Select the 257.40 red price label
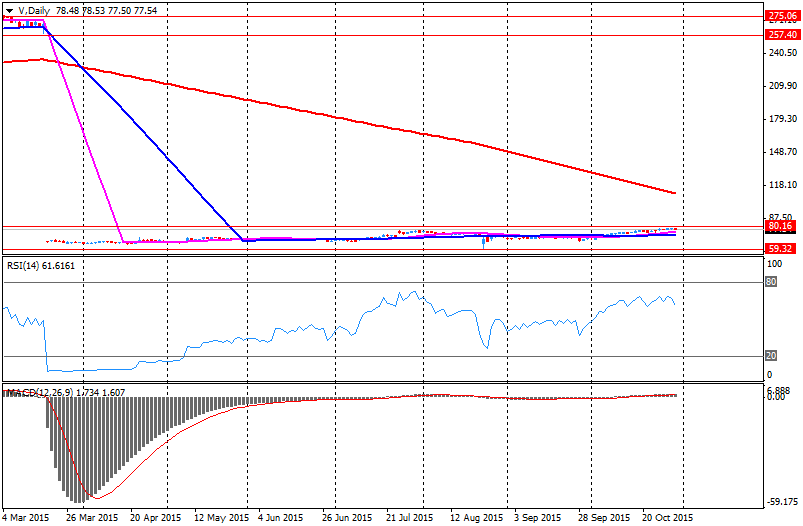The width and height of the screenshot is (803, 526). coord(783,35)
